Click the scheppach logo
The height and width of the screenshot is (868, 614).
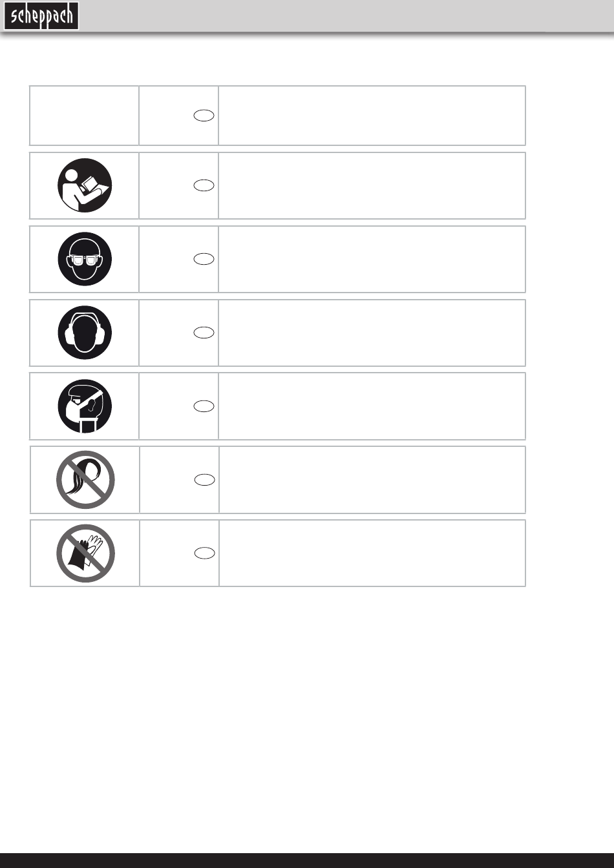point(42,16)
